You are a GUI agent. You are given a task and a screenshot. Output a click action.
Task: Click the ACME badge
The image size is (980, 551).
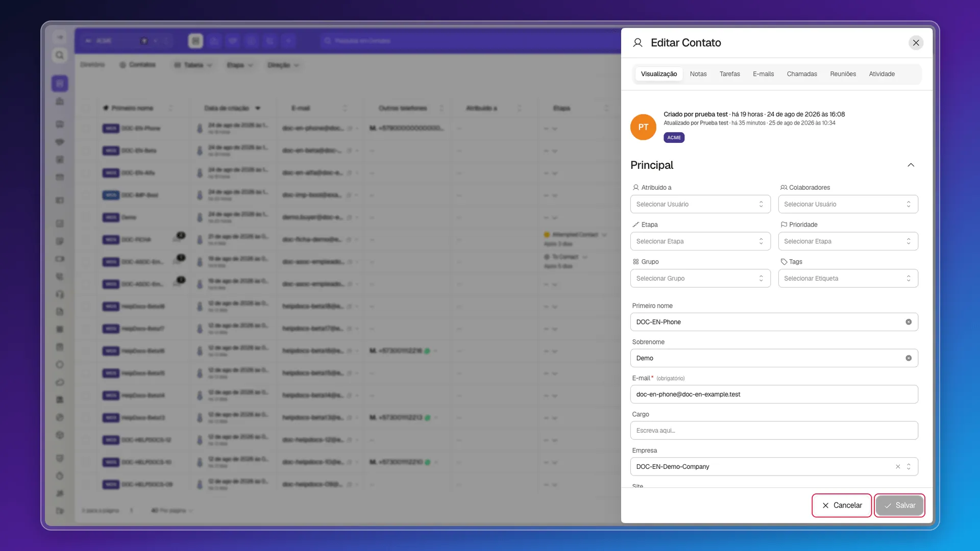click(x=674, y=138)
